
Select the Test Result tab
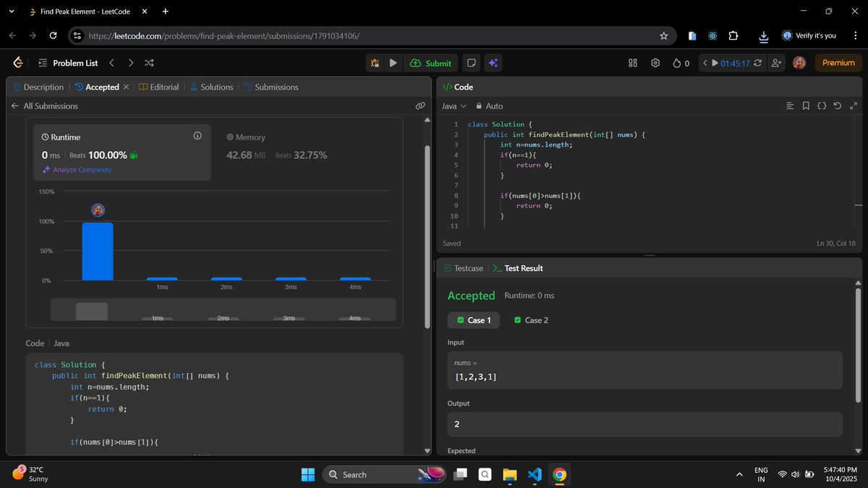point(518,268)
